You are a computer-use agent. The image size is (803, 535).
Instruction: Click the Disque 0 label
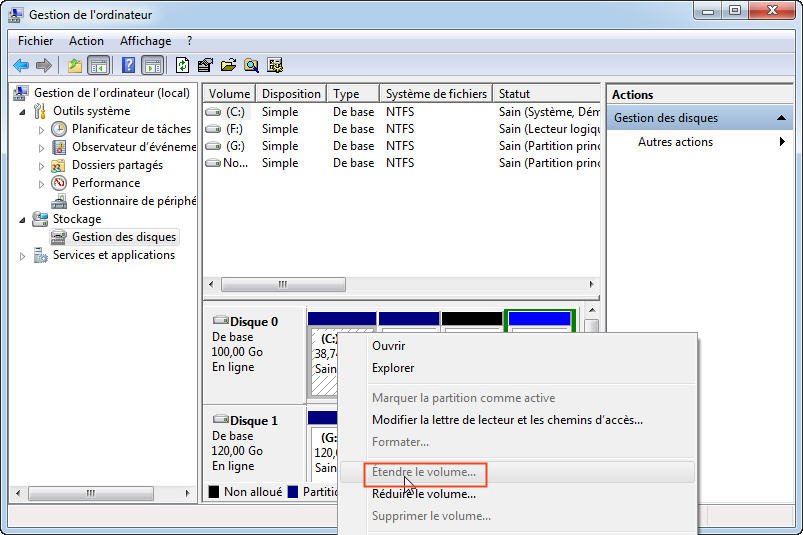253,322
